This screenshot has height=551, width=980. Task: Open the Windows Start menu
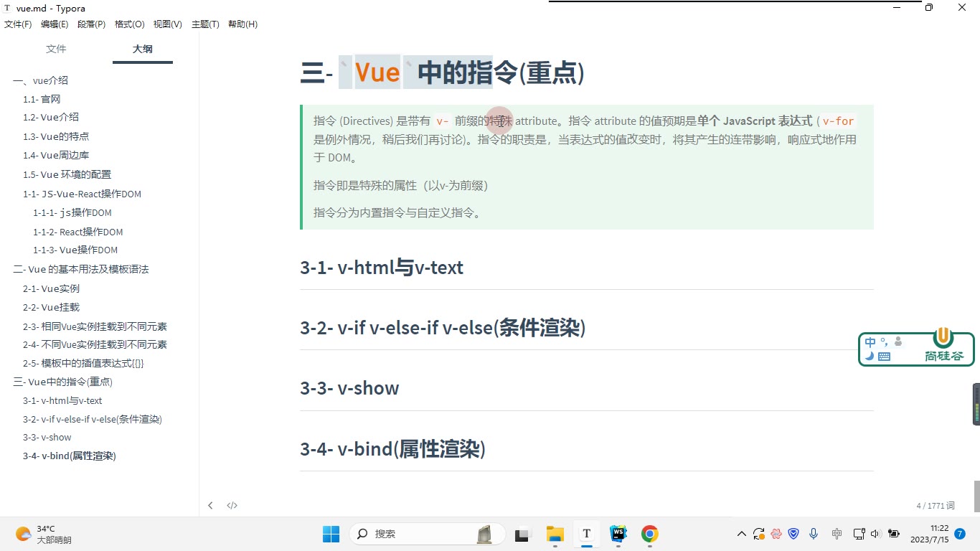[331, 534]
